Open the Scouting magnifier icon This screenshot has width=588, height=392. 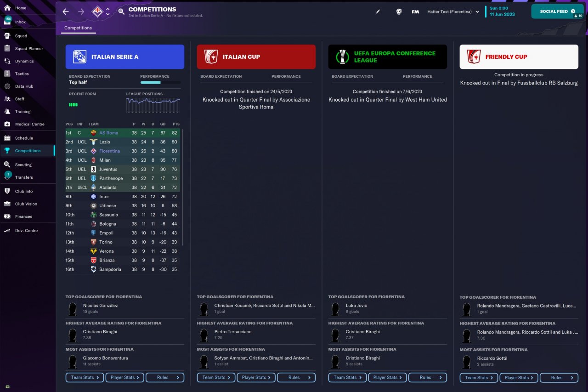click(x=7, y=165)
